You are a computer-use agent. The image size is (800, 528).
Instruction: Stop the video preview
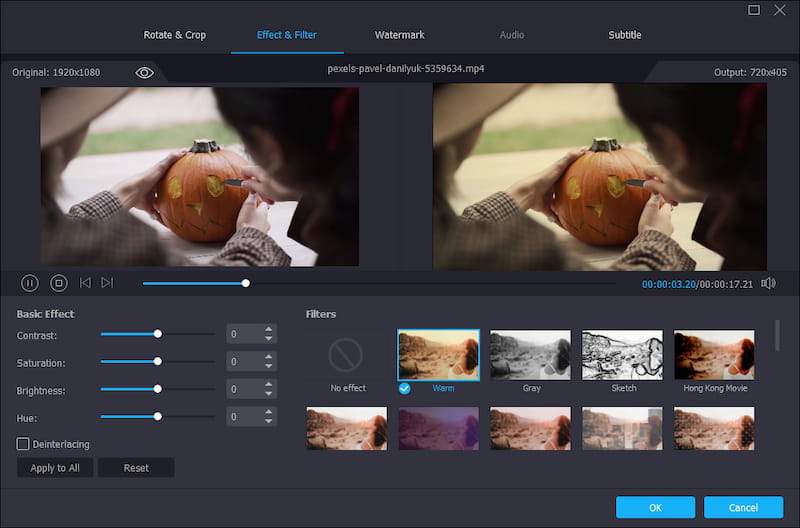pyautogui.click(x=58, y=283)
